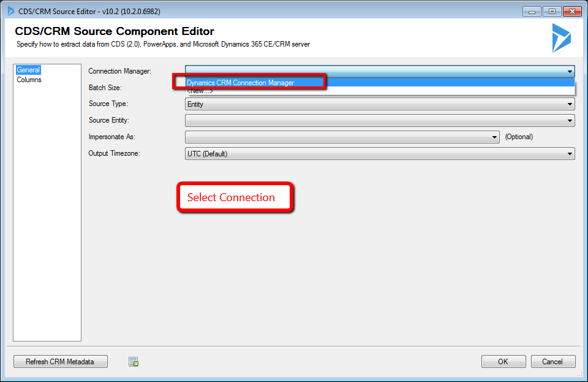
Task: Click the Impersonate As label
Action: tap(111, 137)
